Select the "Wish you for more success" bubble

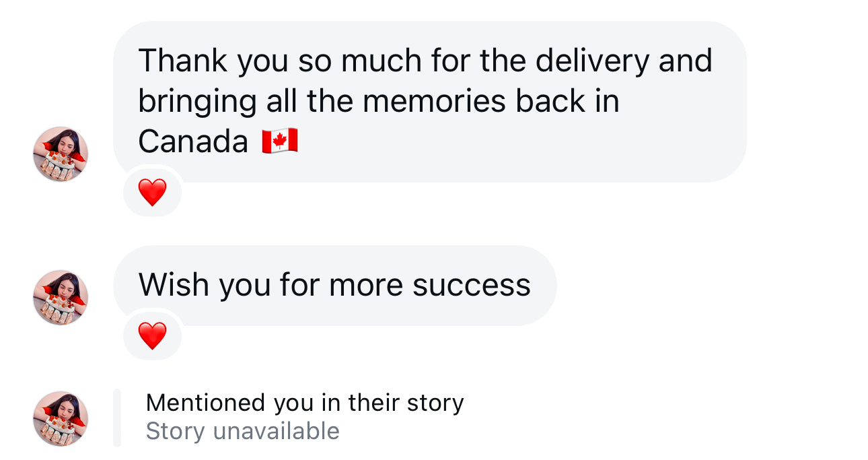(334, 285)
